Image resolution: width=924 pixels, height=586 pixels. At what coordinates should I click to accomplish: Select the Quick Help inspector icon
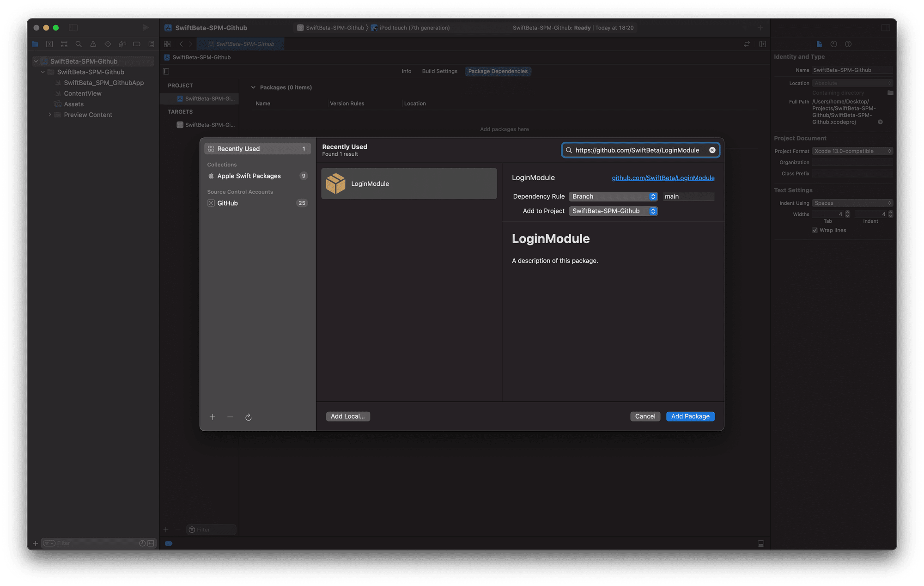click(848, 44)
